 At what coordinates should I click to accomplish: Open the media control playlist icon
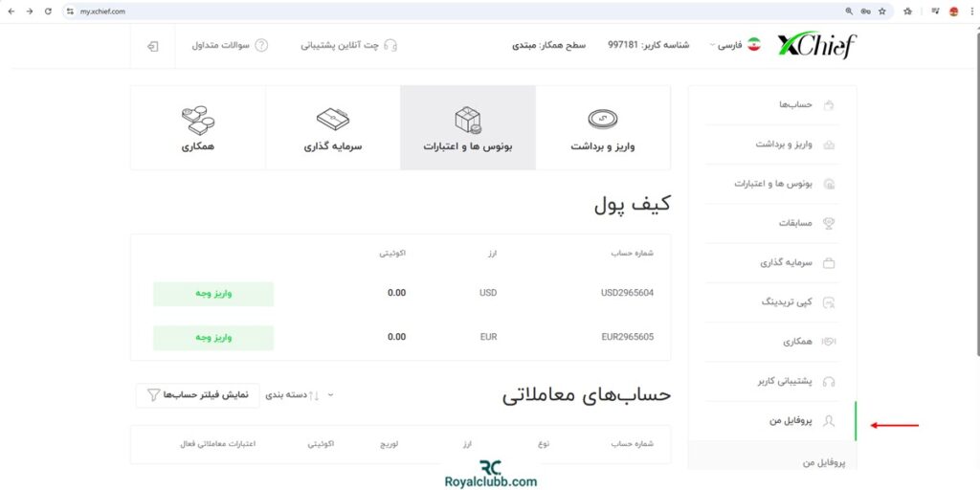pos(936,11)
